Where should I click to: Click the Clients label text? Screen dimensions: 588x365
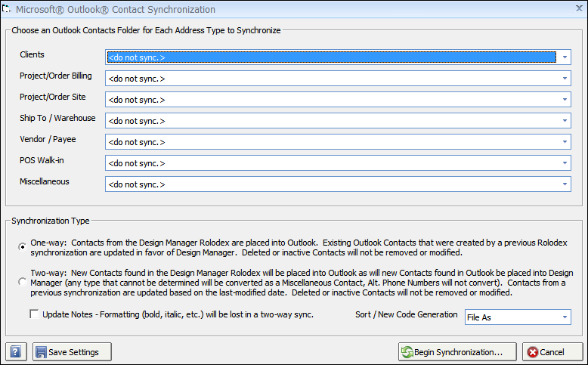32,54
